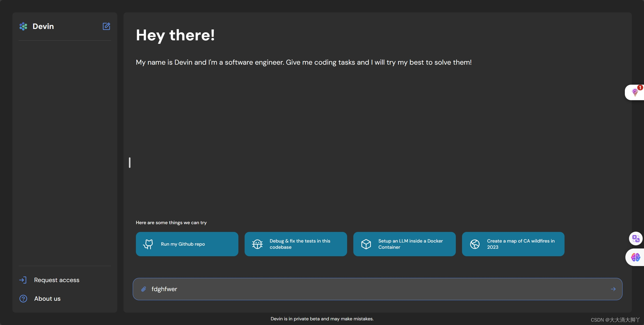Click the cube Docker container icon
Screen dimensions: 644x325
coord(366,244)
